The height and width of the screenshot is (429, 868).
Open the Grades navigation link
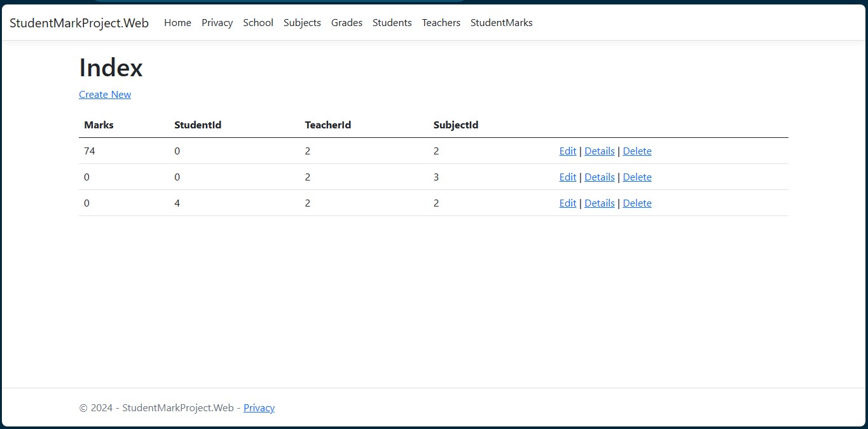click(x=347, y=23)
